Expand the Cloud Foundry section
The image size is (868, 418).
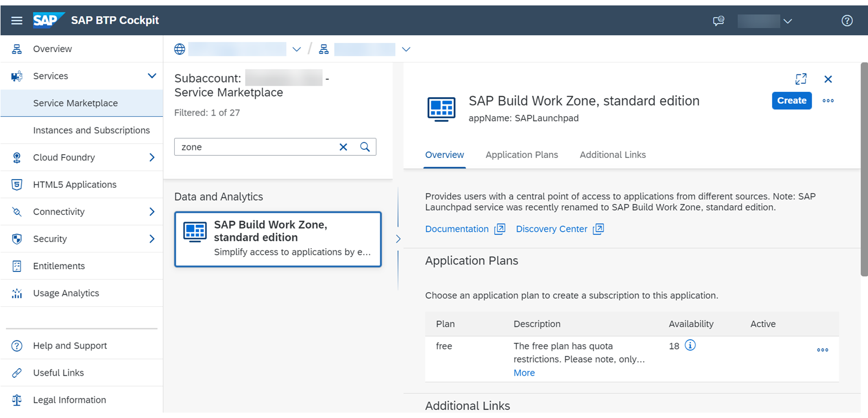(x=152, y=157)
